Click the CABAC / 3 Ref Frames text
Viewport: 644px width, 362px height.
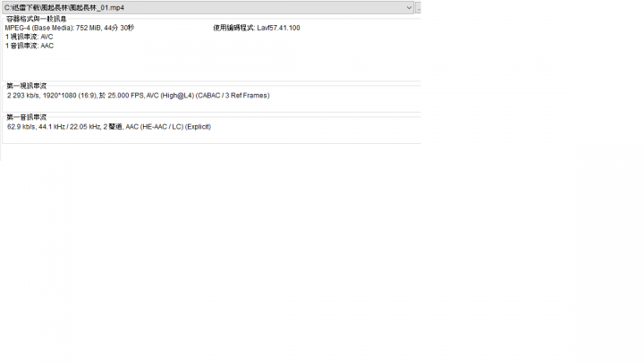pyautogui.click(x=233, y=96)
